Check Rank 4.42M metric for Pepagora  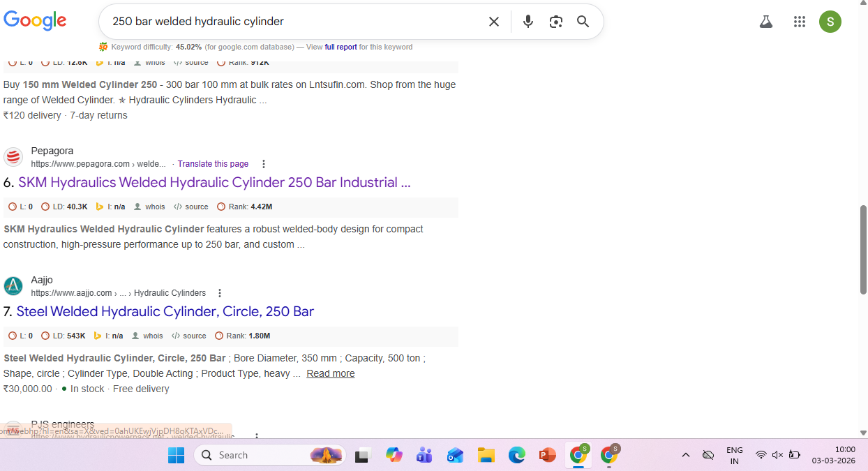click(x=244, y=207)
